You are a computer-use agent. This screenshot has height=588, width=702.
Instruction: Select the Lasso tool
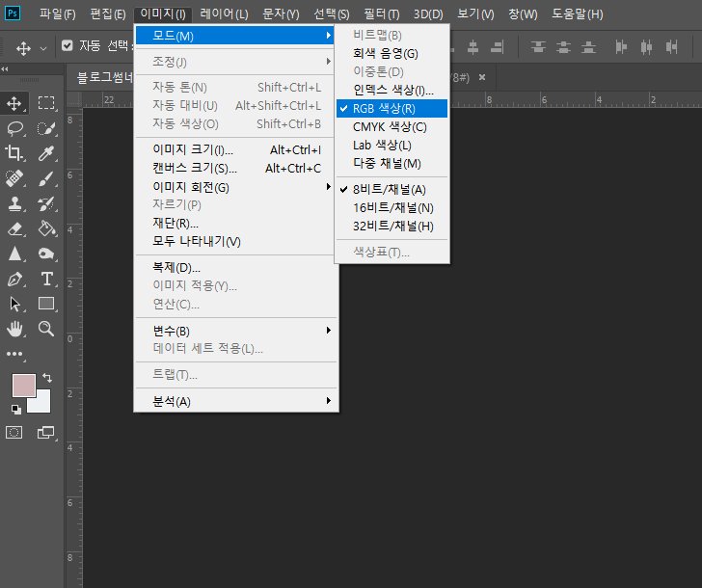(x=15, y=128)
